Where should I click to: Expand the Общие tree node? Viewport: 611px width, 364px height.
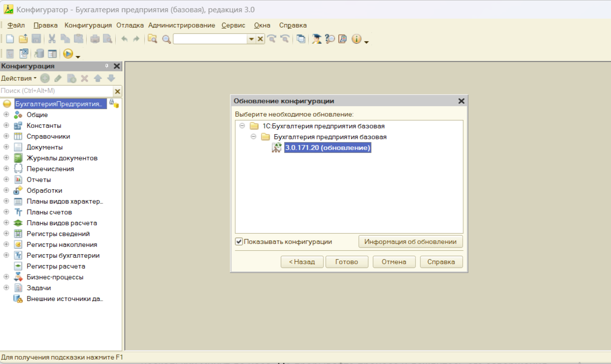[x=6, y=115]
